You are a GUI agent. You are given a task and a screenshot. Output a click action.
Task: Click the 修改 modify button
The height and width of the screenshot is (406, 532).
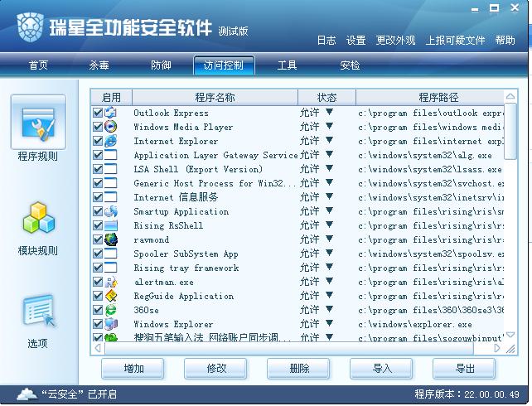[x=215, y=369]
